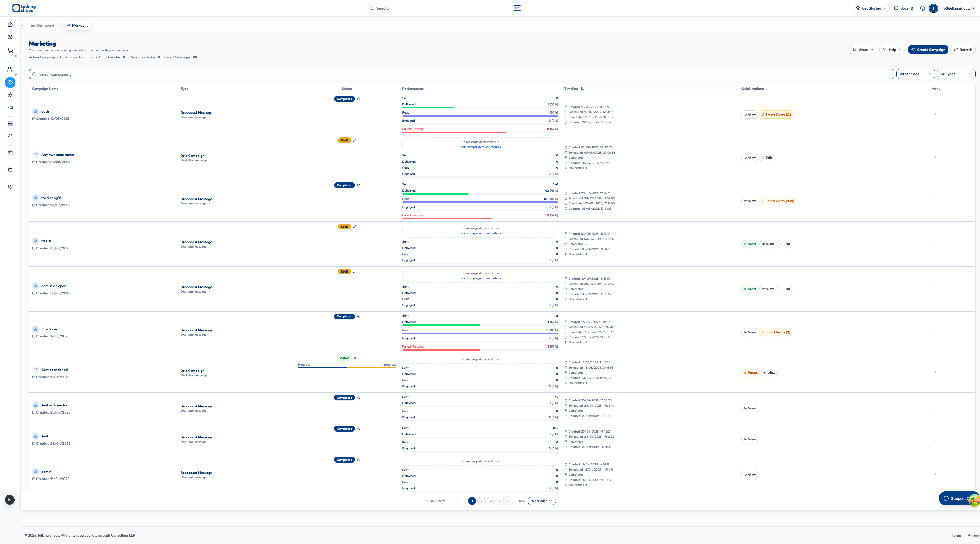
Task: Open the 10 per page dropdown
Action: click(x=541, y=501)
